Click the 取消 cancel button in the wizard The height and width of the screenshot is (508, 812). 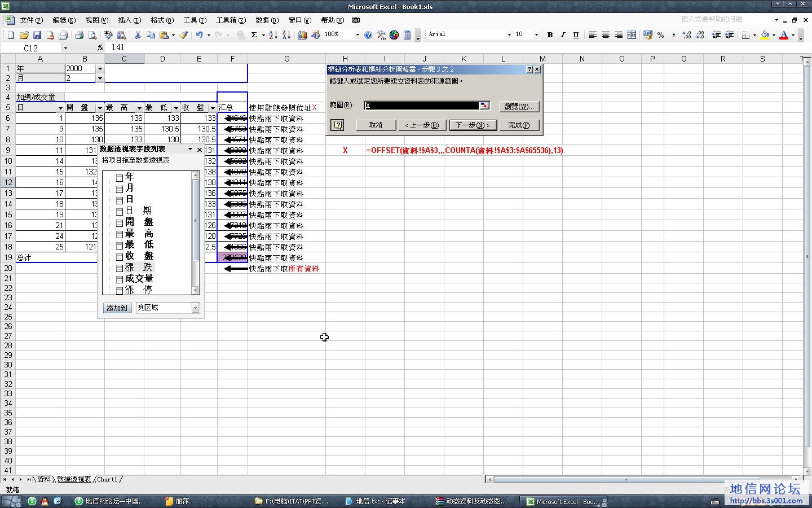376,125
